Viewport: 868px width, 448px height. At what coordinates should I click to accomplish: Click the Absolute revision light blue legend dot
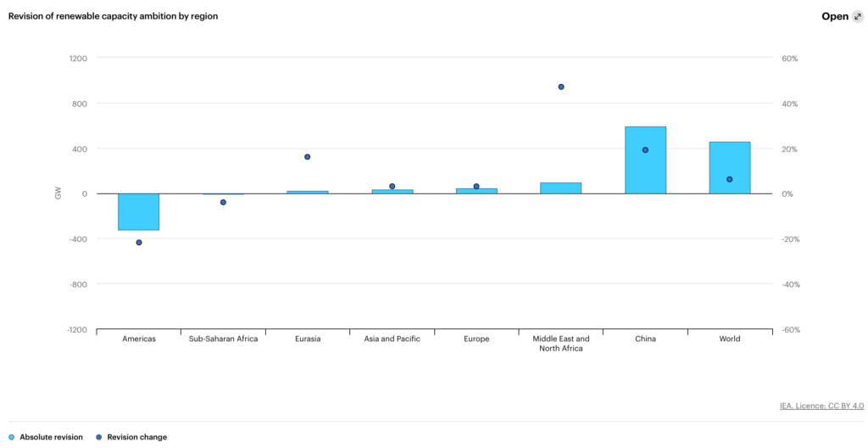[11, 437]
